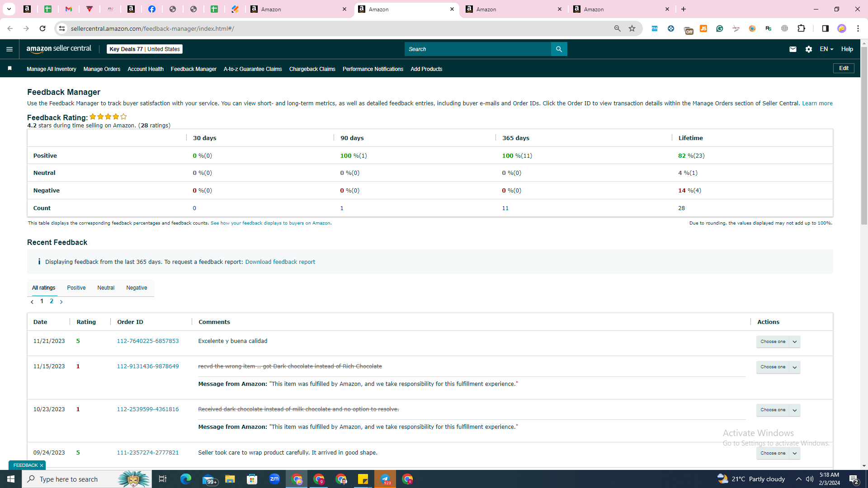Screen dimensions: 868x488
Task: Open Telegram from the taskbar
Action: 385,479
